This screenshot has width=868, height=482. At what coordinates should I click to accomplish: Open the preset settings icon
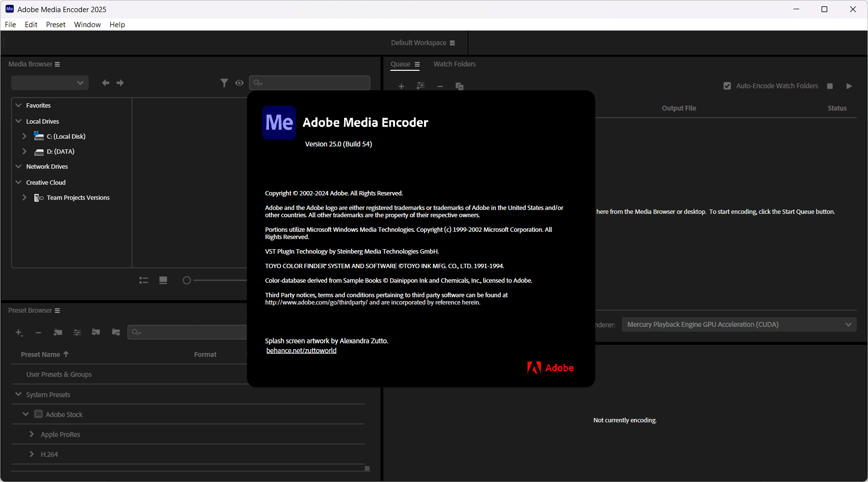[77, 332]
